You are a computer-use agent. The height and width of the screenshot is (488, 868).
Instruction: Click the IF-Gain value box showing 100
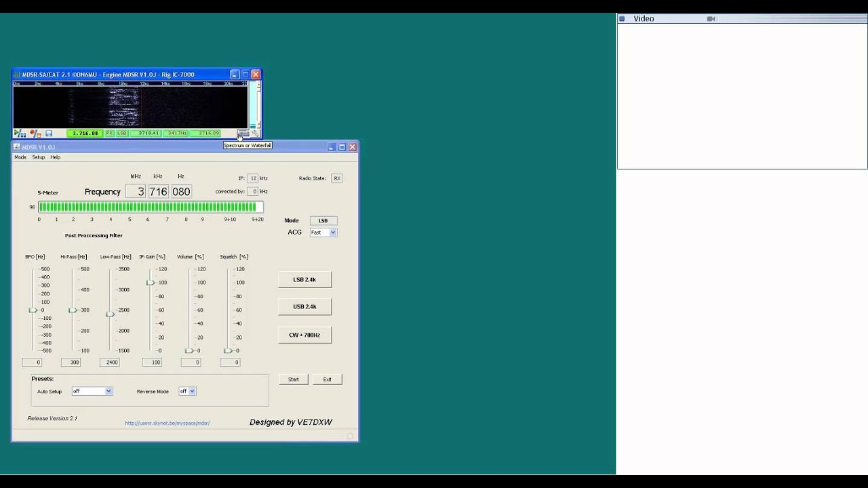pyautogui.click(x=152, y=363)
